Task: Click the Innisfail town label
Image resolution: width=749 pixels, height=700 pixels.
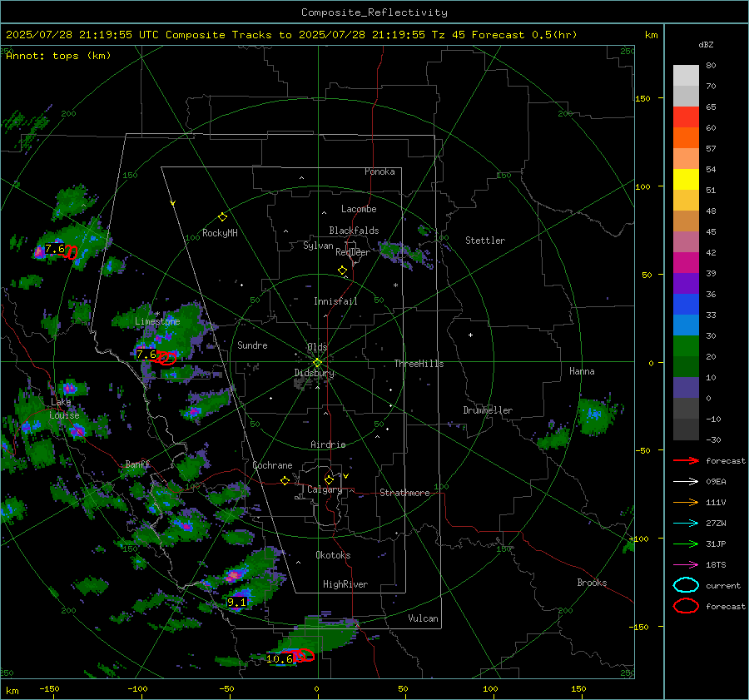Action: tap(335, 301)
